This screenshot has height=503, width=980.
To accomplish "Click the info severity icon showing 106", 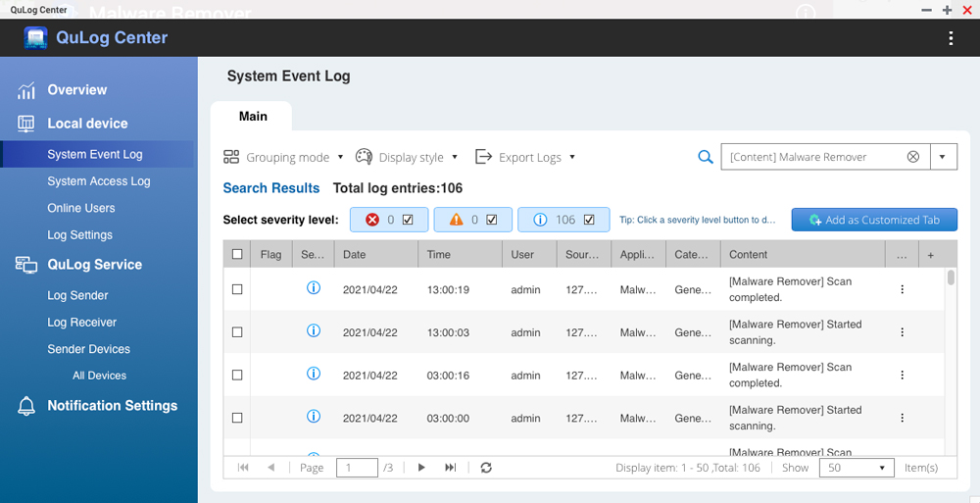I will (x=540, y=220).
